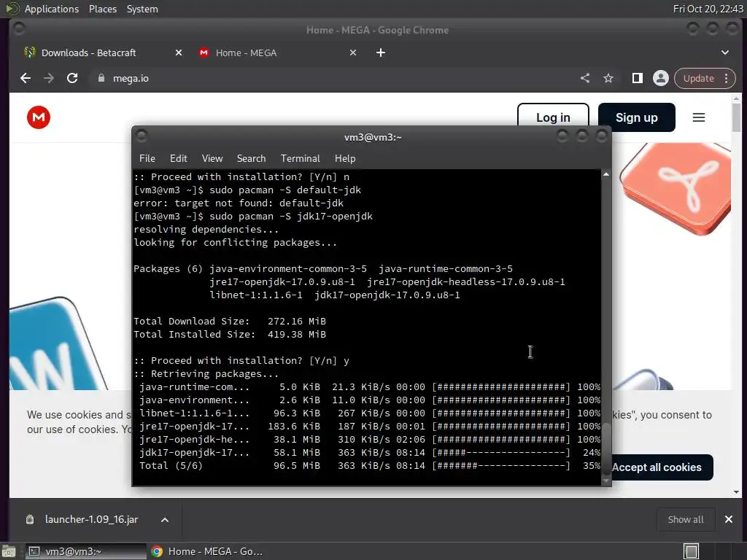Viewport: 747px width, 560px height.
Task: Click the terminal scrollbar up arrow
Action: click(606, 174)
